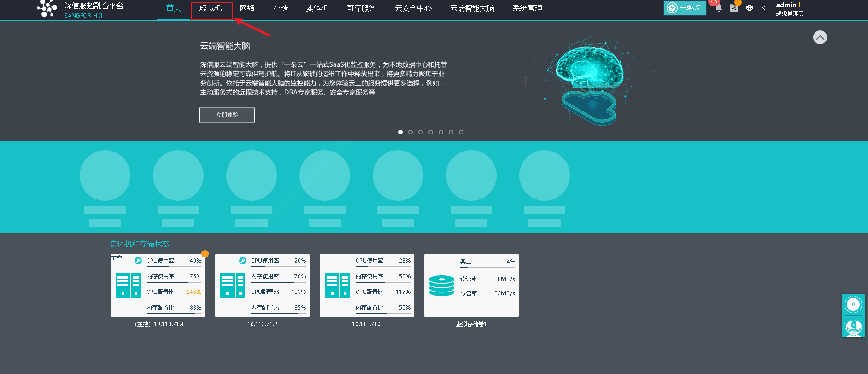
Task: Collapse the banner with the up chevron
Action: [x=820, y=37]
